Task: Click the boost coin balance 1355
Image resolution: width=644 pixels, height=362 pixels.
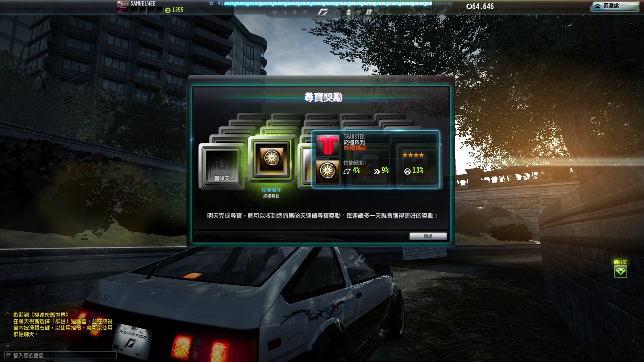Action: [174, 10]
